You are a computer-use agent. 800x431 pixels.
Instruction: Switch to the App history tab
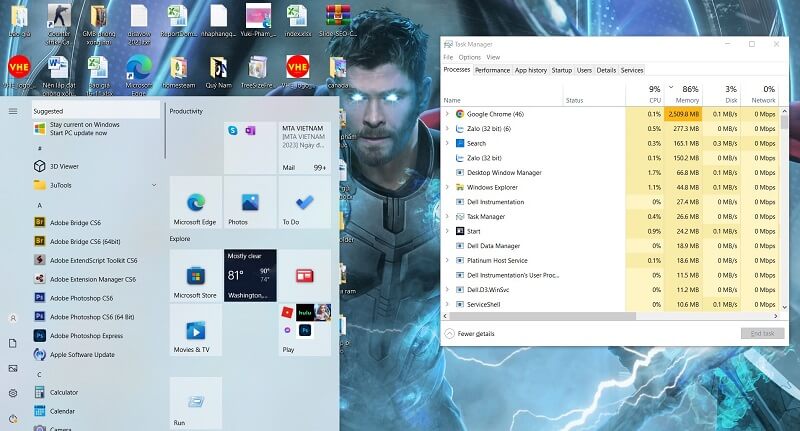531,70
